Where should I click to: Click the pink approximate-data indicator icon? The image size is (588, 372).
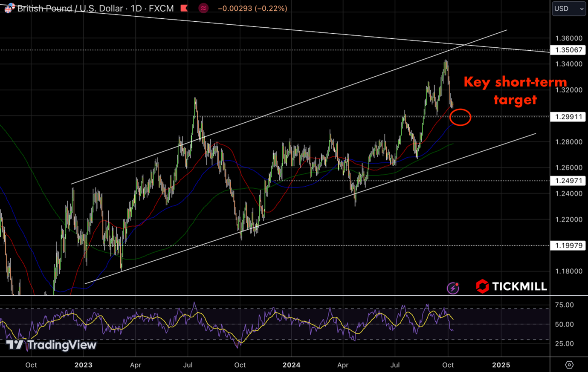coord(203,8)
